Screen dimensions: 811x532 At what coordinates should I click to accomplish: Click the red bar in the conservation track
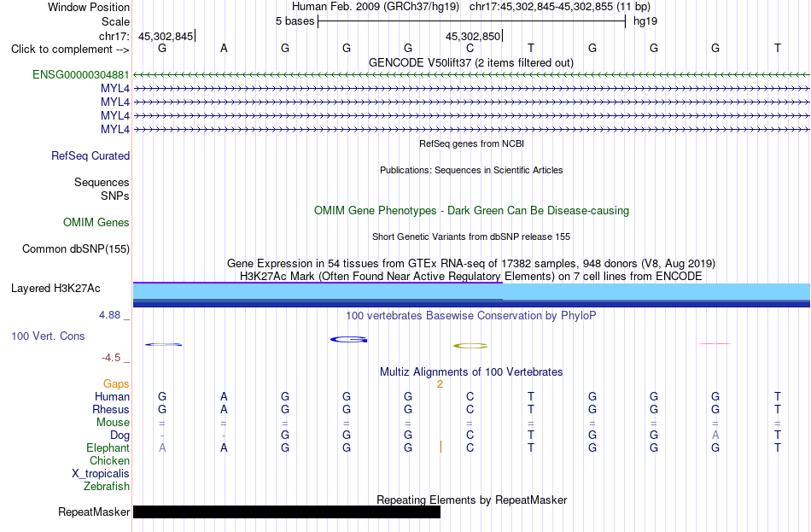[715, 343]
